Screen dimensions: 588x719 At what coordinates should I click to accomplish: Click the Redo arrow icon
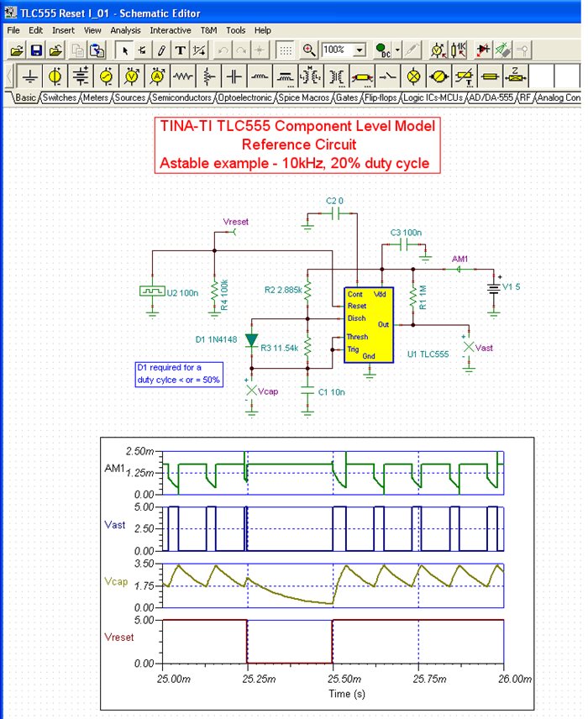(x=241, y=50)
